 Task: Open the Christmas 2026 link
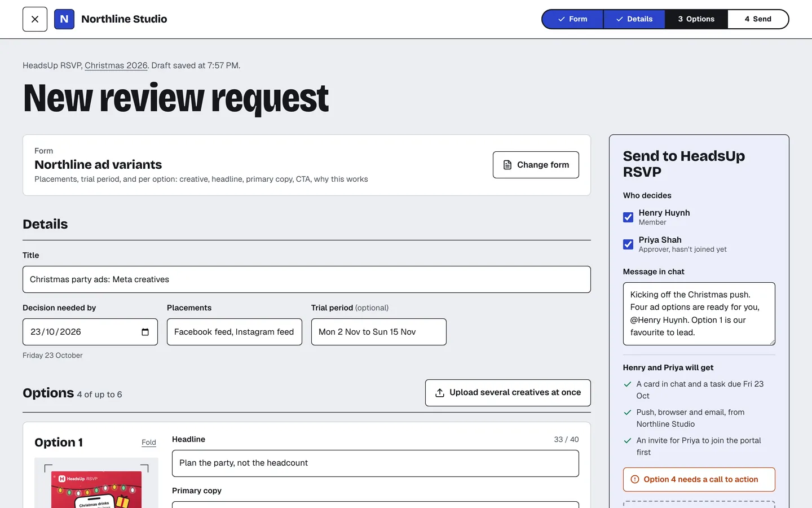pos(116,65)
